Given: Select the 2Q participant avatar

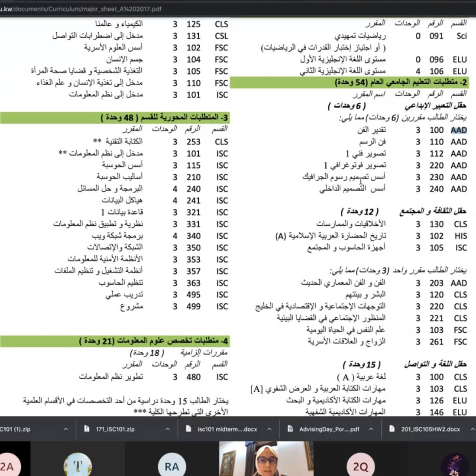Looking at the screenshot, I should 361,464.
